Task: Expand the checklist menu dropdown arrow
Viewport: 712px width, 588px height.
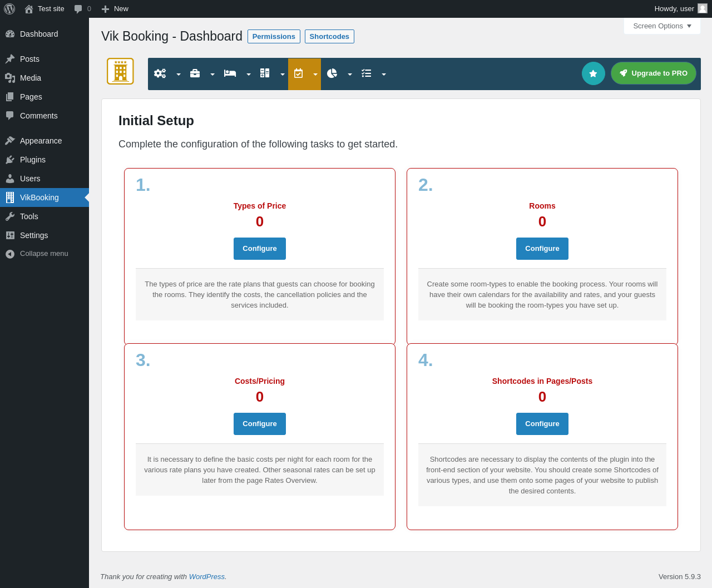Action: (384, 75)
